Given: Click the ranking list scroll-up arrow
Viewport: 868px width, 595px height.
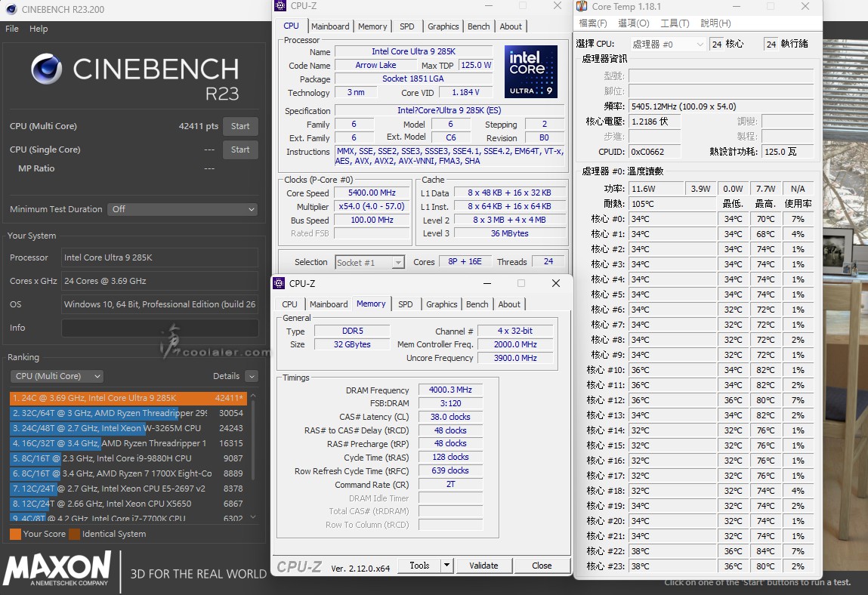Looking at the screenshot, I should pyautogui.click(x=254, y=396).
